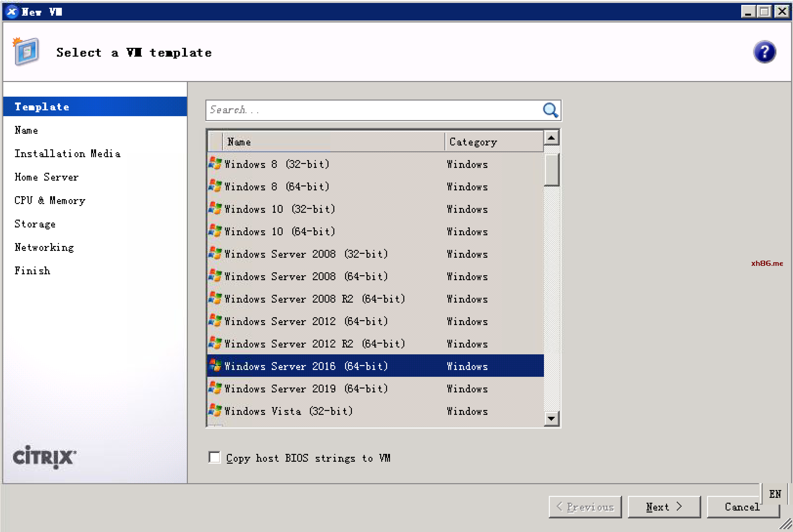Select Windows 10 (64-bit) template name
793x532 pixels.
coord(280,231)
